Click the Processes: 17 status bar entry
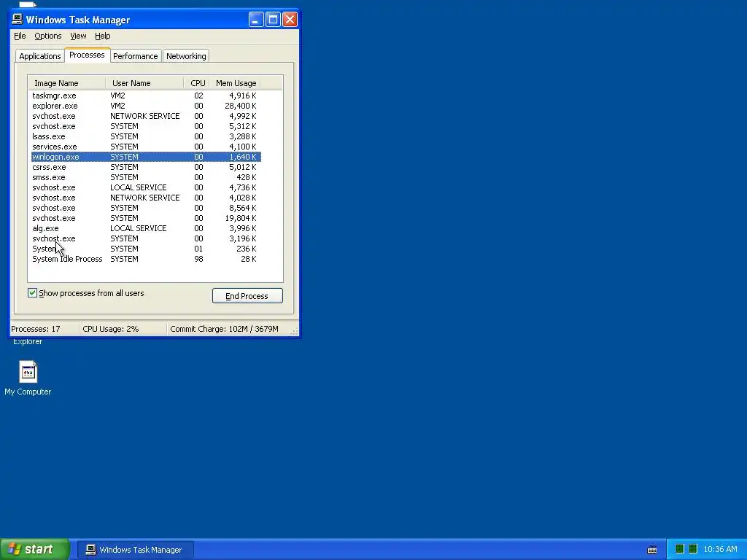The height and width of the screenshot is (560, 747). click(x=36, y=329)
